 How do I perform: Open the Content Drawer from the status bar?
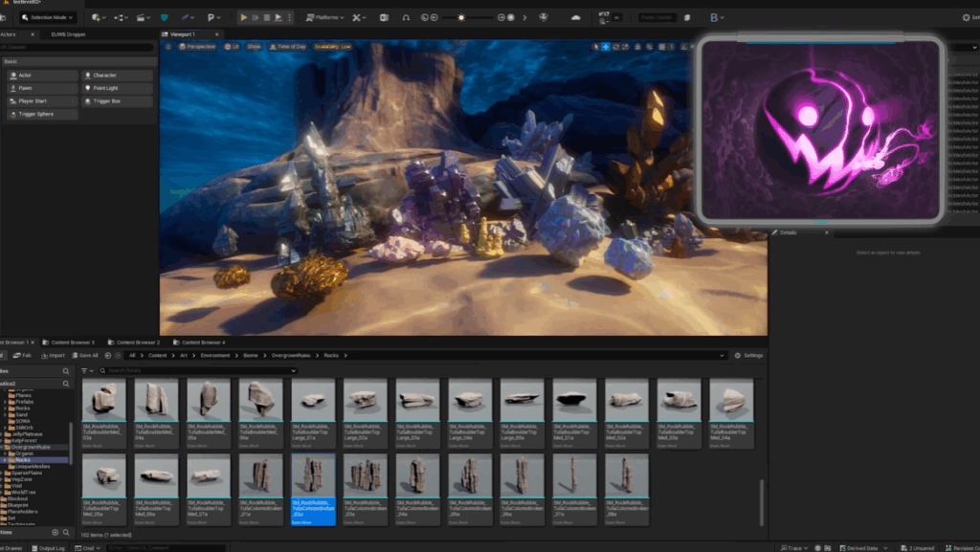click(11, 547)
